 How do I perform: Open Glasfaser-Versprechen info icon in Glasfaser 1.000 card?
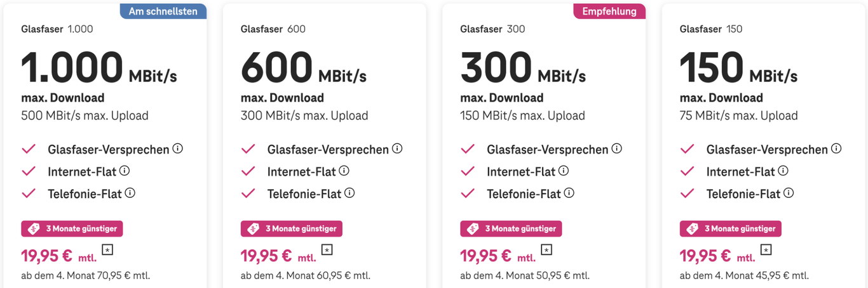(x=178, y=148)
